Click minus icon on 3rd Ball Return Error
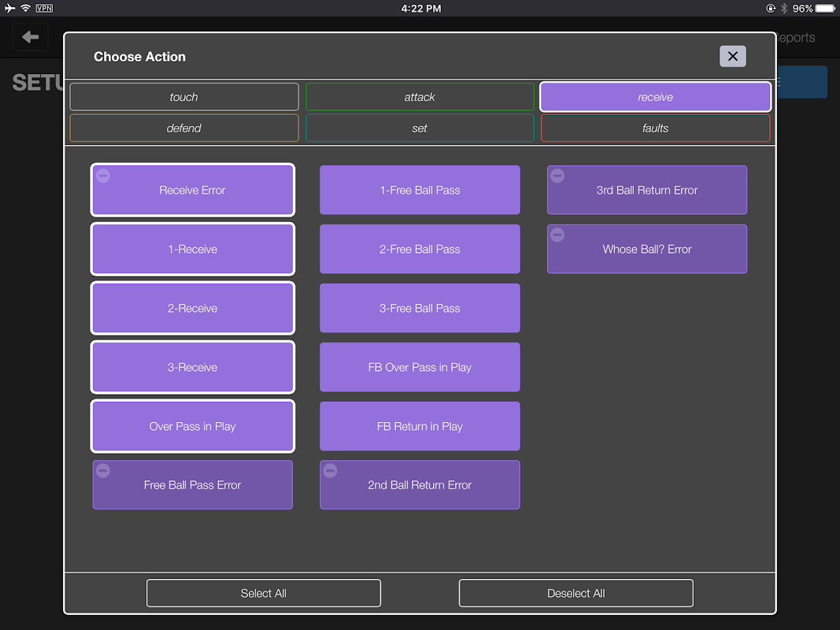Screen dimensions: 840x630 coord(557,176)
